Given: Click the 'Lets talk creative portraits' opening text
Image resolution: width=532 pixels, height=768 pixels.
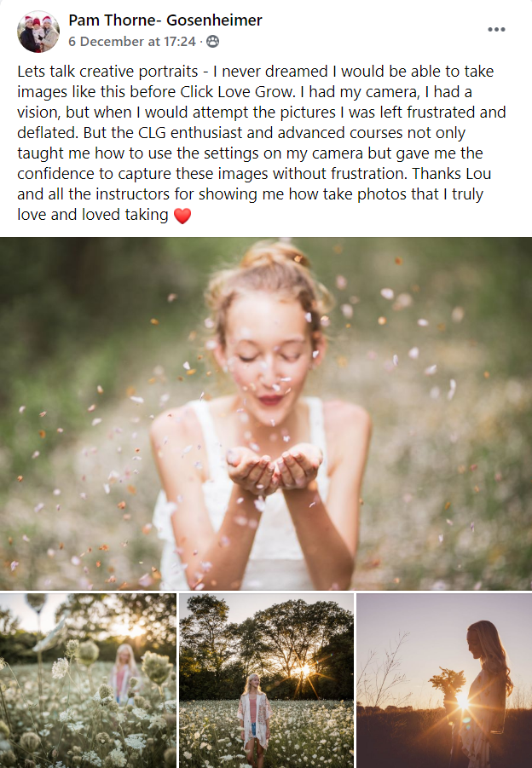Looking at the screenshot, I should [107, 72].
